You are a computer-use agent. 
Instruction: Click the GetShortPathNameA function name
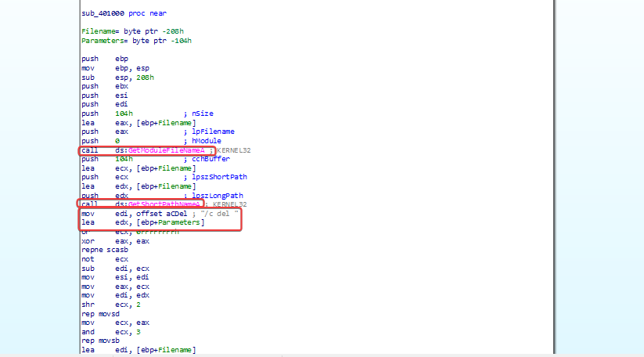(164, 204)
